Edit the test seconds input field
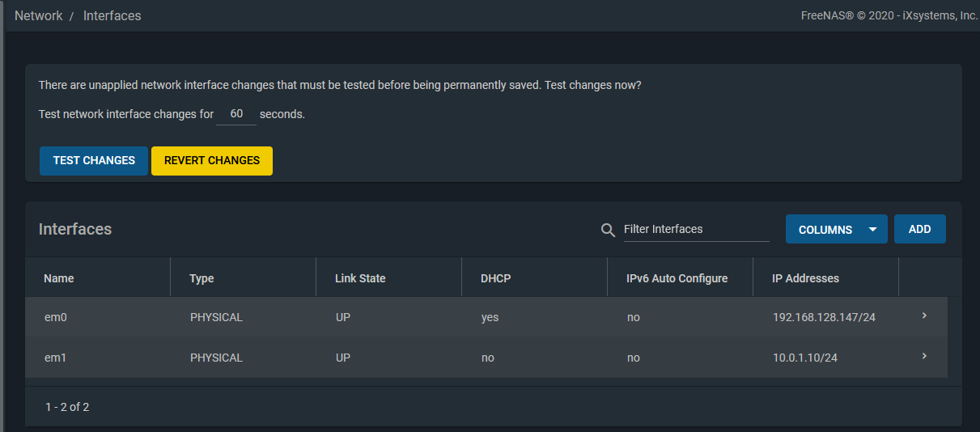 (x=236, y=114)
